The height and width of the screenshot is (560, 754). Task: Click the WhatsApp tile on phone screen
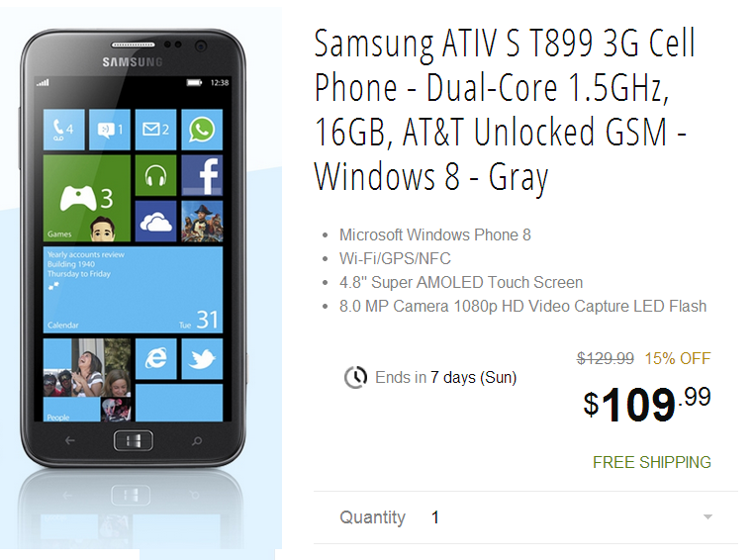pyautogui.click(x=202, y=130)
